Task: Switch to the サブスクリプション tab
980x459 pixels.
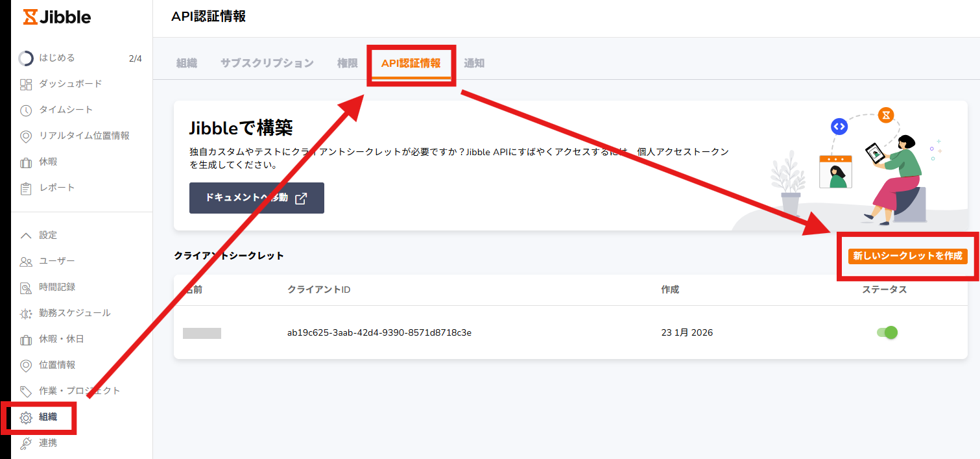Action: click(x=267, y=63)
